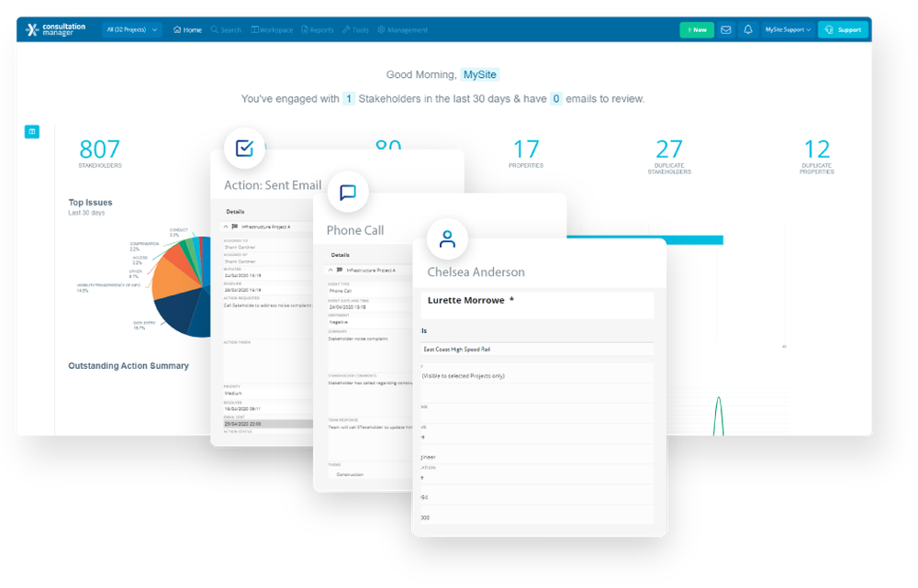Click the Visible to selected Projects only field
Screen dimensions: 918x588
pos(537,374)
